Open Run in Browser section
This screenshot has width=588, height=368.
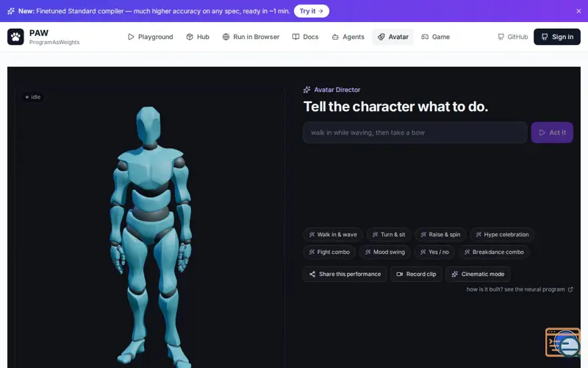coord(251,37)
